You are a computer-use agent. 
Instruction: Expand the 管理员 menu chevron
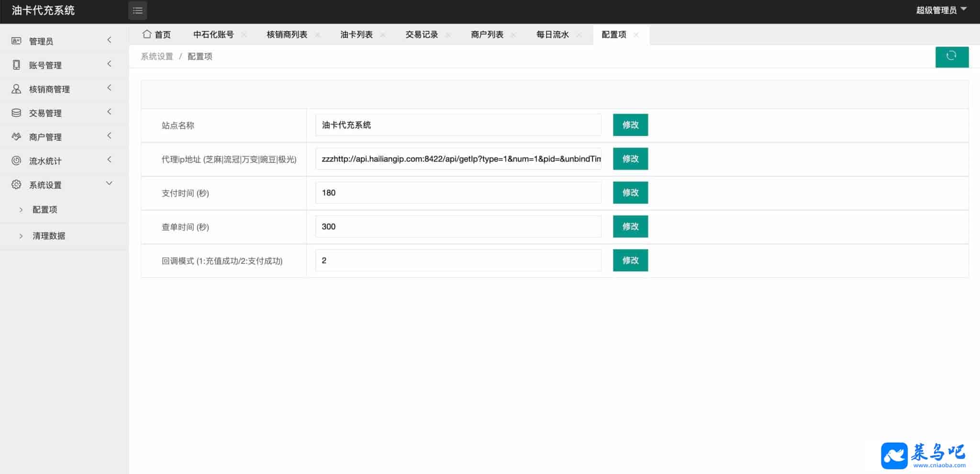109,40
